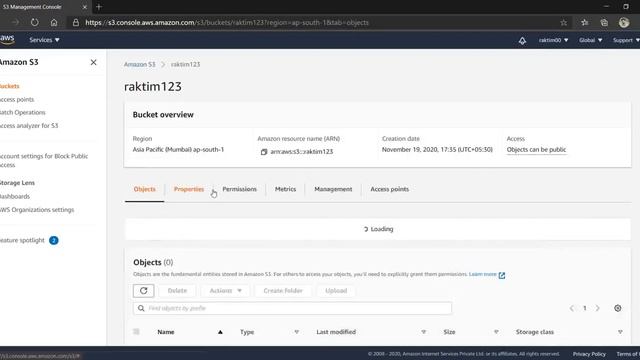Click the Upload button
Screen dimensions: 640x360
336,291
